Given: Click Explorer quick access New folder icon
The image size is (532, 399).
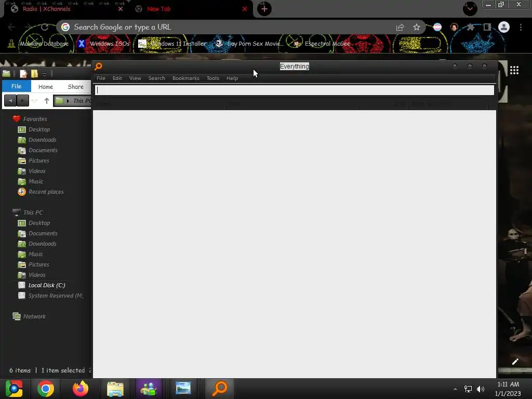Looking at the screenshot, I should [x=35, y=74].
